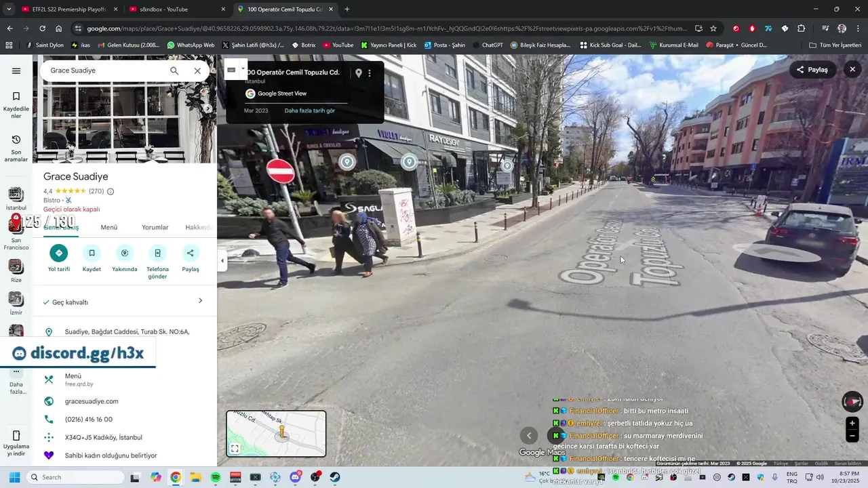Click the address bar URL
This screenshot has height=488, width=868.
pyautogui.click(x=387, y=28)
